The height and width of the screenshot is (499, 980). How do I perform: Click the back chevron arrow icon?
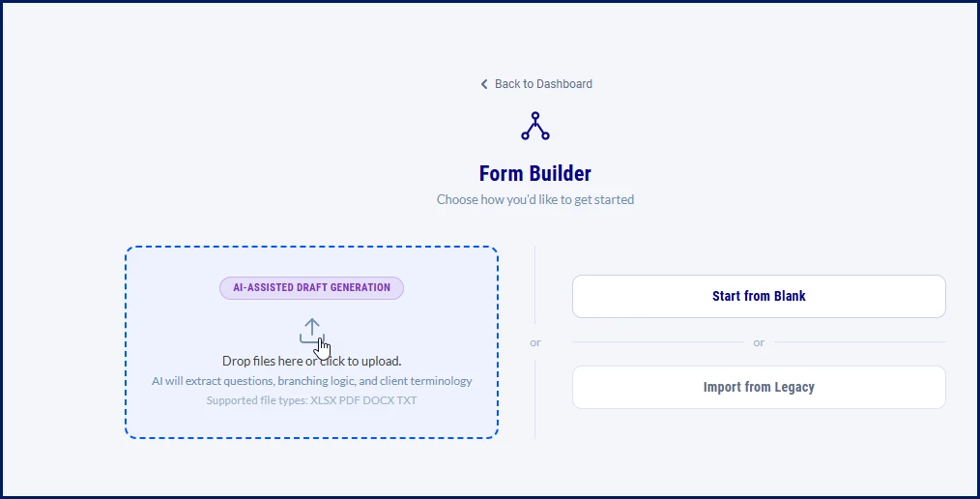click(x=484, y=84)
